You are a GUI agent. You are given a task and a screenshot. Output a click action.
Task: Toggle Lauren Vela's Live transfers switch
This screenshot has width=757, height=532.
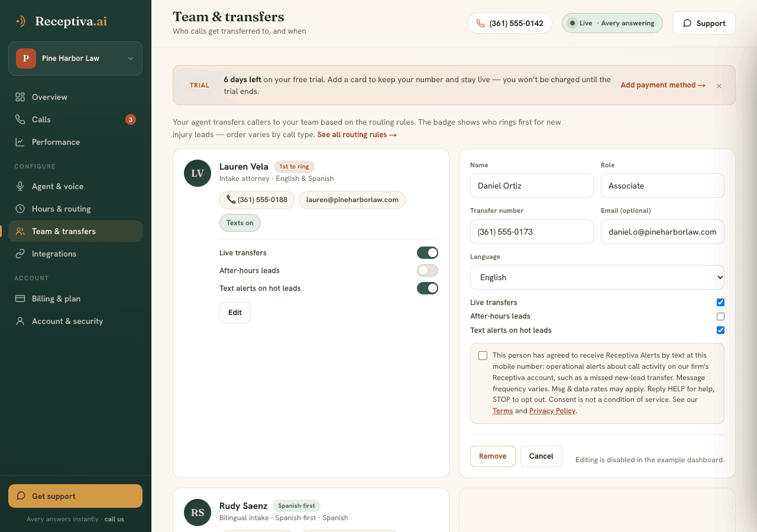[428, 253]
